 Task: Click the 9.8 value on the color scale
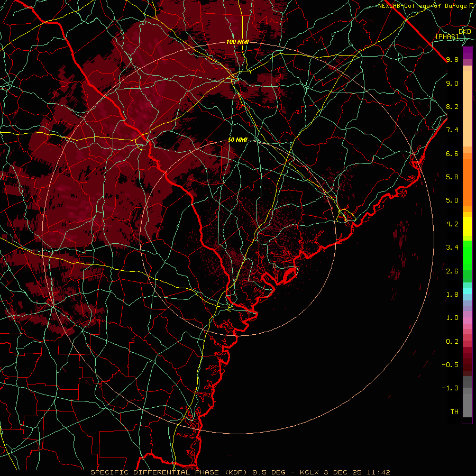[x=452, y=60]
